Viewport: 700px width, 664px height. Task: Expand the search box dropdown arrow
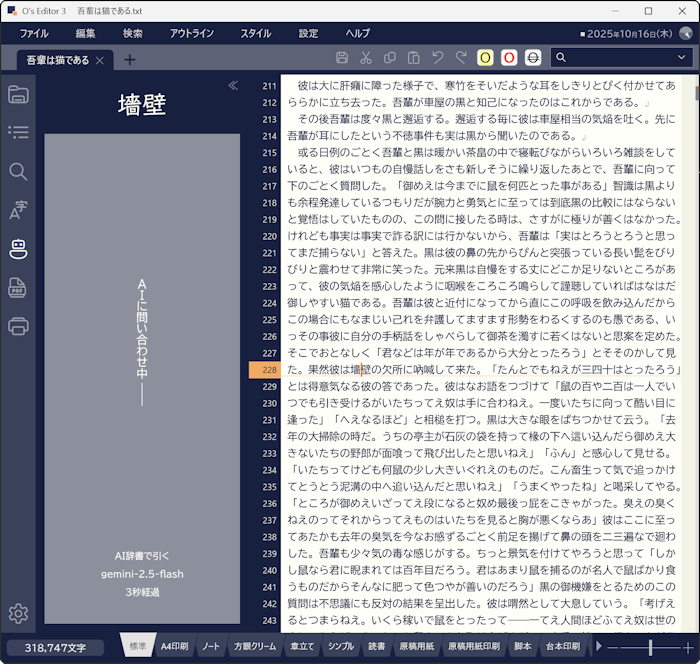tap(682, 59)
